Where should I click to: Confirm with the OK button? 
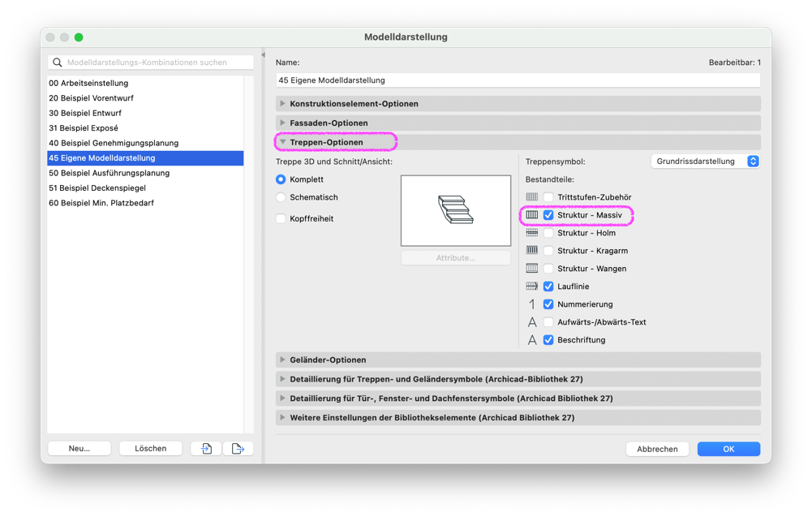pos(728,449)
